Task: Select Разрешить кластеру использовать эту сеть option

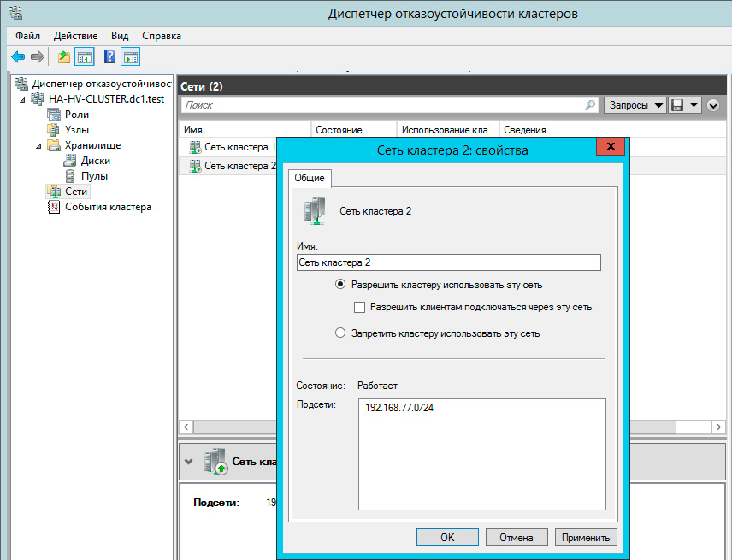Action: [340, 286]
